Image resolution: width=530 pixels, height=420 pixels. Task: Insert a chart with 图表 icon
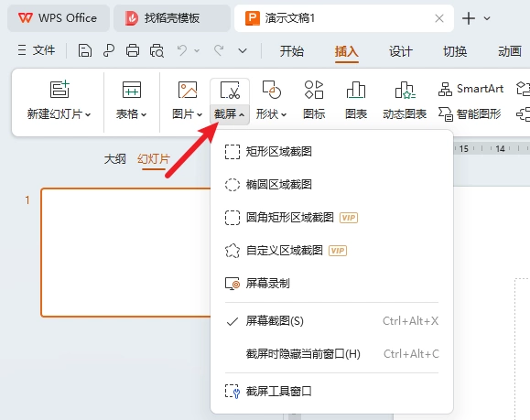(356, 100)
